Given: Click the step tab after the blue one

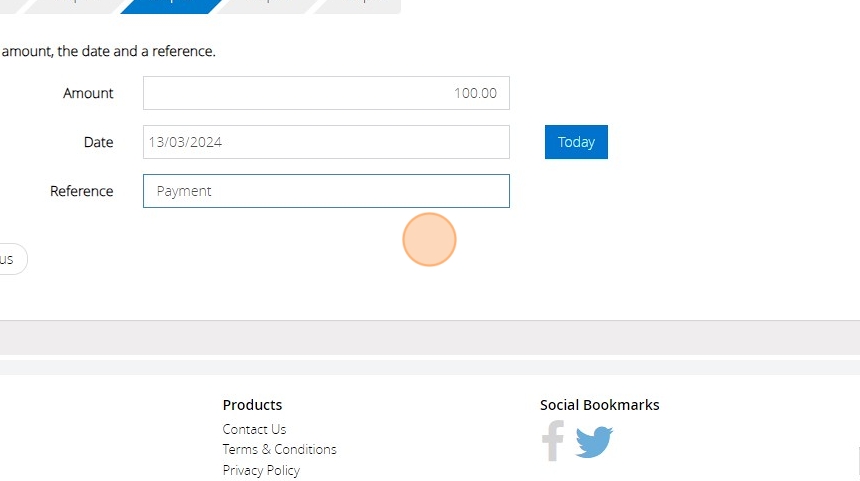Looking at the screenshot, I should click(x=265, y=5).
